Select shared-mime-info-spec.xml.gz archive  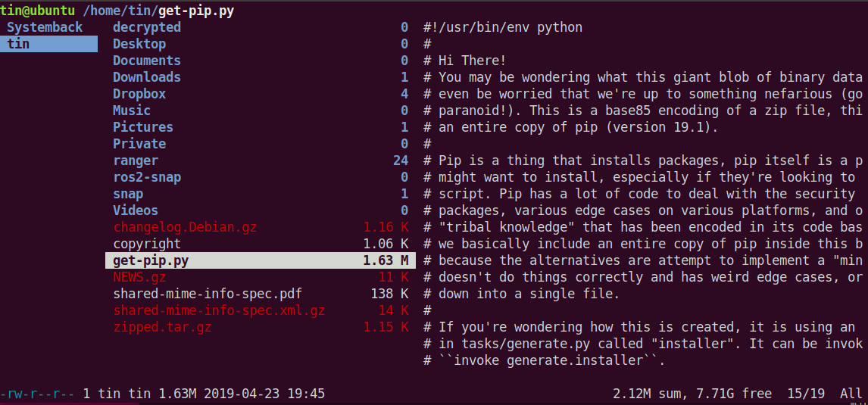[x=261, y=310]
